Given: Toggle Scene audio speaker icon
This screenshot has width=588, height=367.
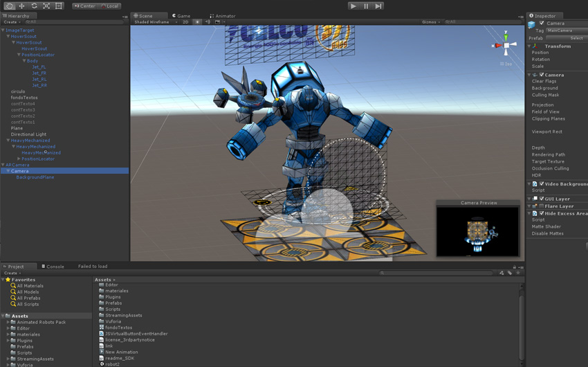Looking at the screenshot, I should [x=208, y=21].
